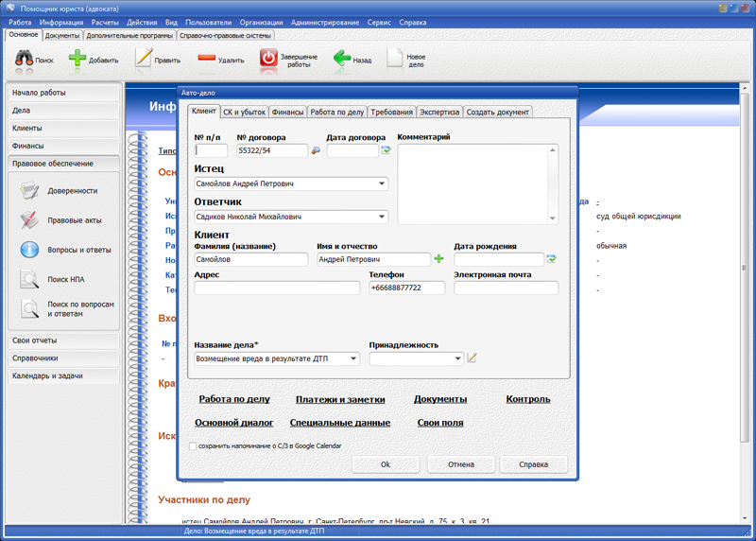Click the edit pencil icon beside Принадлежность
The width and height of the screenshot is (756, 541).
pyautogui.click(x=472, y=358)
